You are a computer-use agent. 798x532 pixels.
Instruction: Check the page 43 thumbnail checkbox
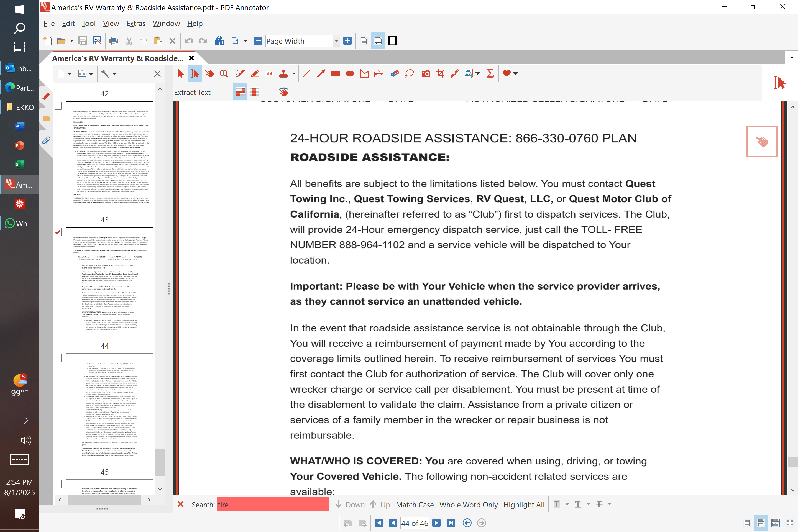(58, 106)
